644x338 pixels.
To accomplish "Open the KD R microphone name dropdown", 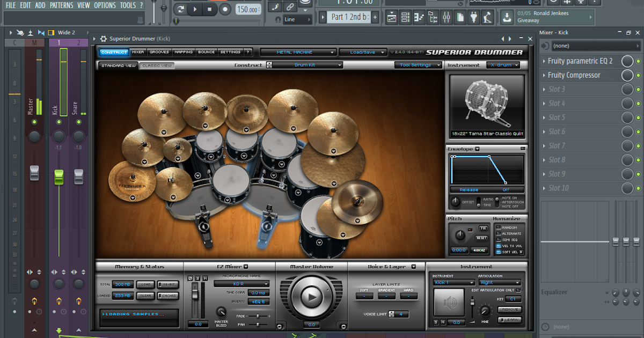I will (241, 283).
